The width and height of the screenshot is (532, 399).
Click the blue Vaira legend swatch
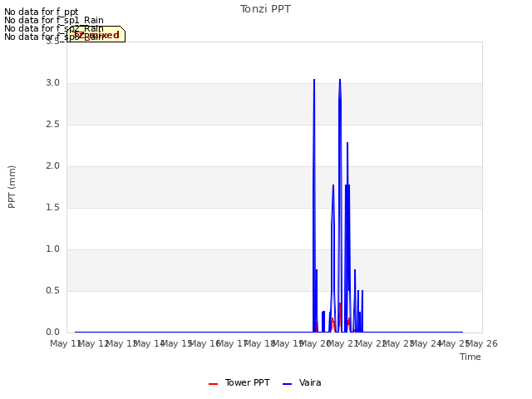(x=287, y=384)
